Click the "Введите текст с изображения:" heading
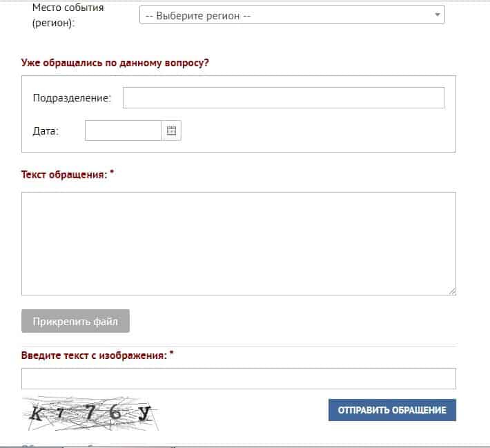The image size is (490, 448). coord(94,356)
